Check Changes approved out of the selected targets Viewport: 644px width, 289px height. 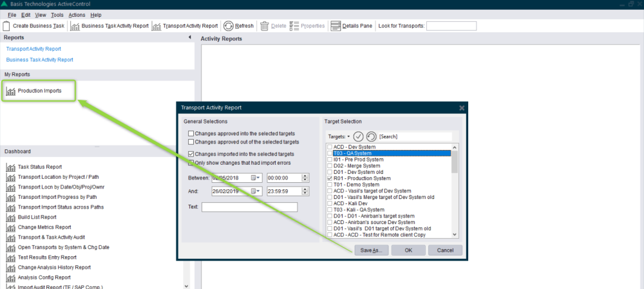click(191, 142)
